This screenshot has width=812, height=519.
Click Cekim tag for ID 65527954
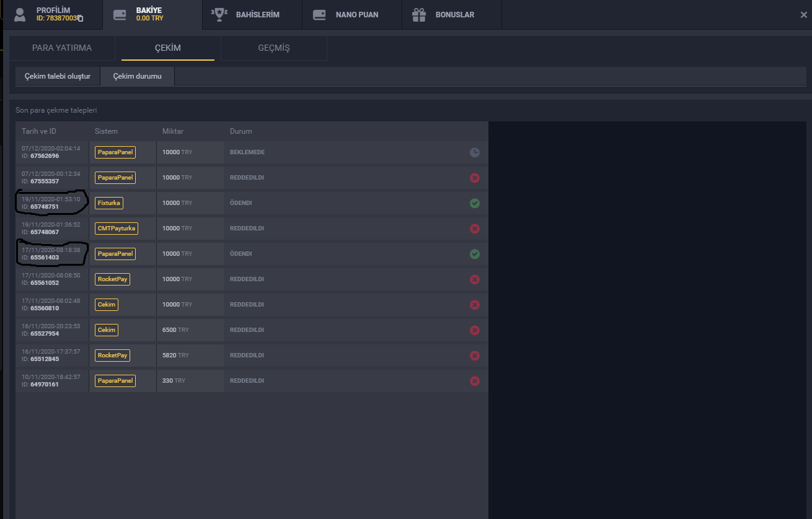pyautogui.click(x=107, y=330)
